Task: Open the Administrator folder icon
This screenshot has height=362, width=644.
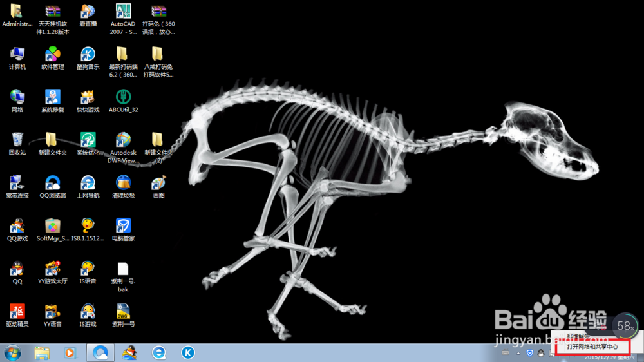Action: (17, 15)
